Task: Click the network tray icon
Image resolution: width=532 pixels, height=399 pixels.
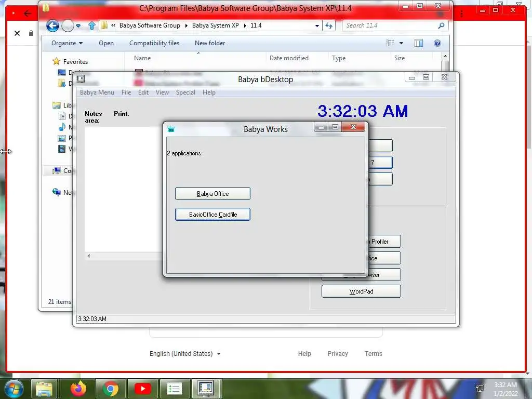Action: pos(480,389)
